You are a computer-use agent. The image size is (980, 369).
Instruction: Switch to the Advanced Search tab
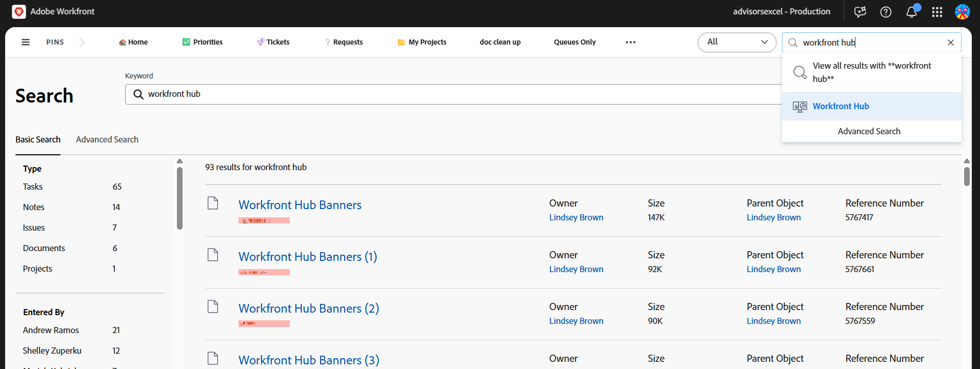click(107, 139)
